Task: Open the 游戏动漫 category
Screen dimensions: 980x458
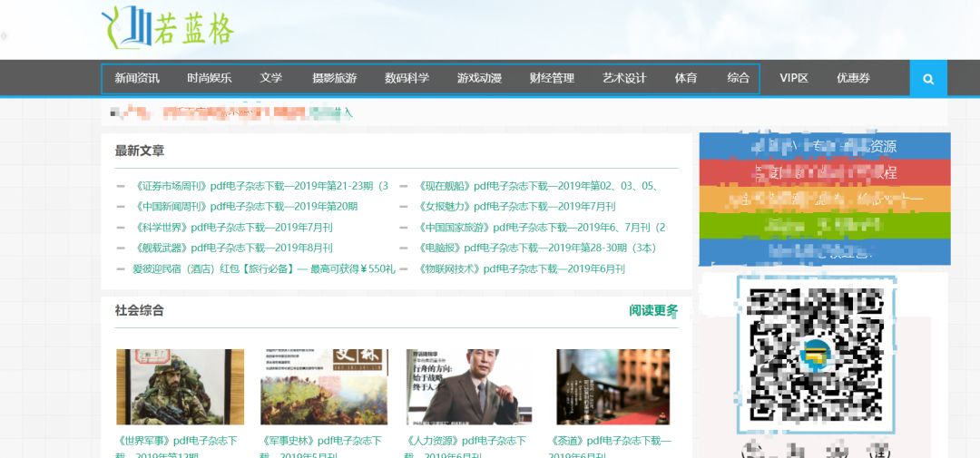Action: tap(479, 78)
